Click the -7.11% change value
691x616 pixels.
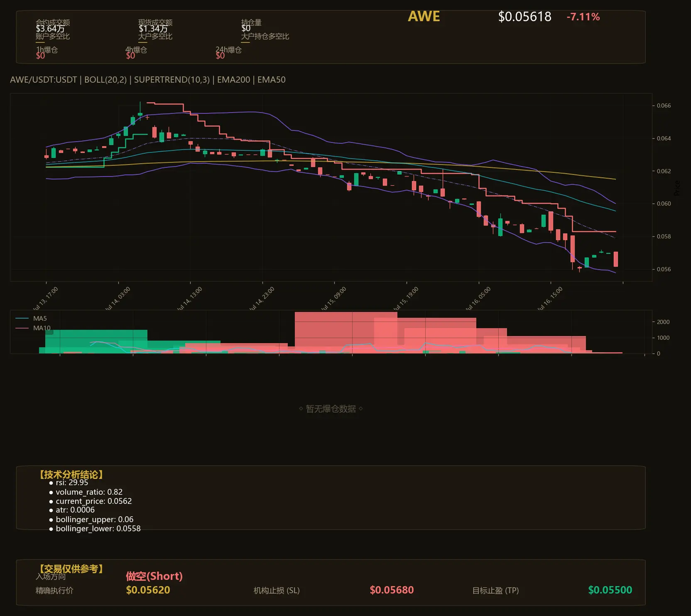pyautogui.click(x=583, y=17)
